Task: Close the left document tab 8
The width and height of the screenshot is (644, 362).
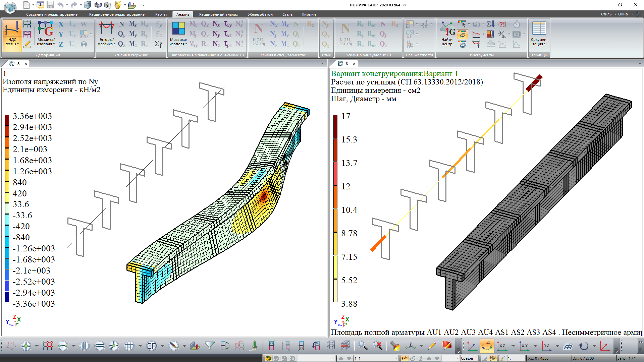Action: point(26,64)
